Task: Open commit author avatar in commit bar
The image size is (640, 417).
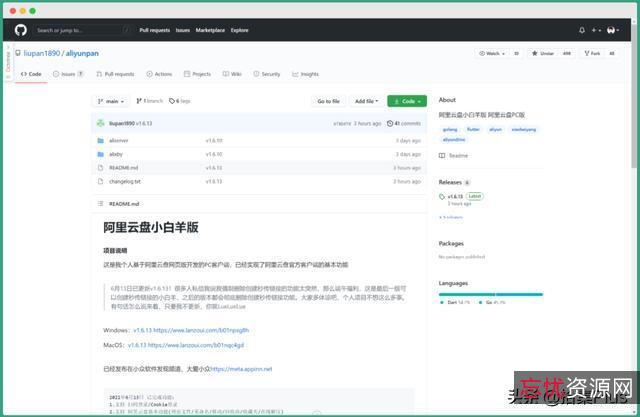Action: (101, 123)
